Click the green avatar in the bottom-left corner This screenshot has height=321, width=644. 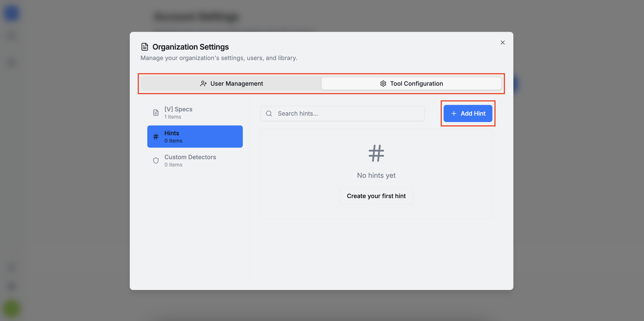(12, 309)
